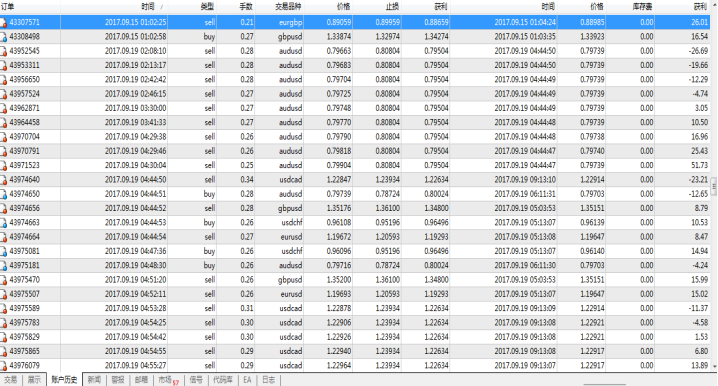The width and height of the screenshot is (718, 386).
Task: Click the open price 0.79904
Action: click(x=339, y=165)
